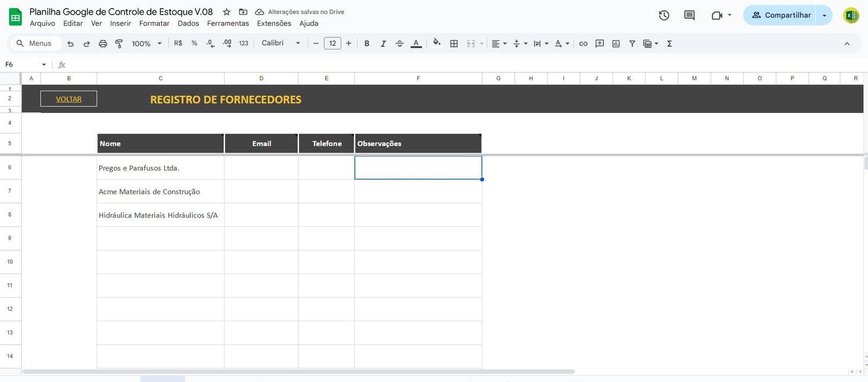Open the Ajuda menu
Image resolution: width=868 pixels, height=382 pixels.
coord(309,23)
